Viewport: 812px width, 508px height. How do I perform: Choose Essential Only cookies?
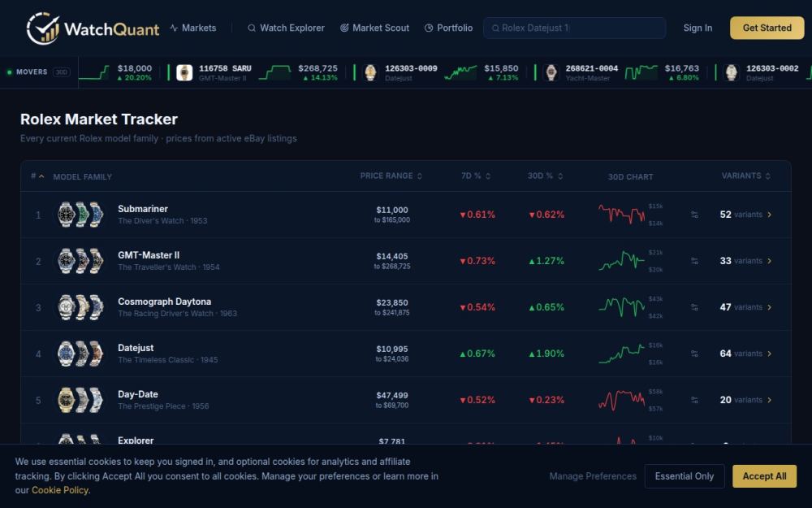tap(684, 476)
